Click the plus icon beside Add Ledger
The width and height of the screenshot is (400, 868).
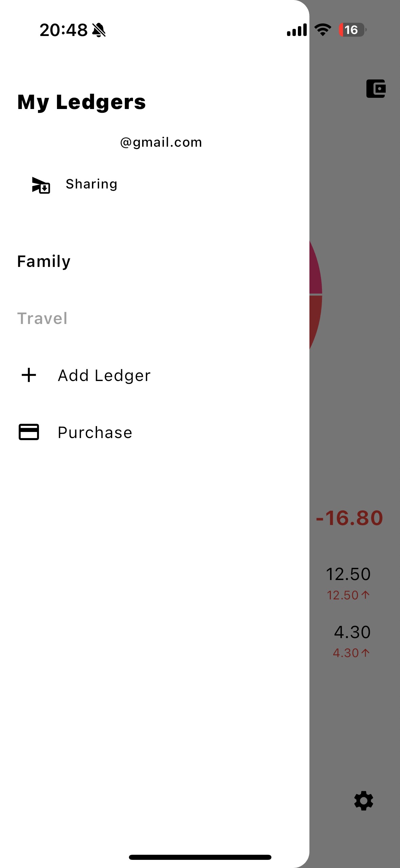pos(29,375)
